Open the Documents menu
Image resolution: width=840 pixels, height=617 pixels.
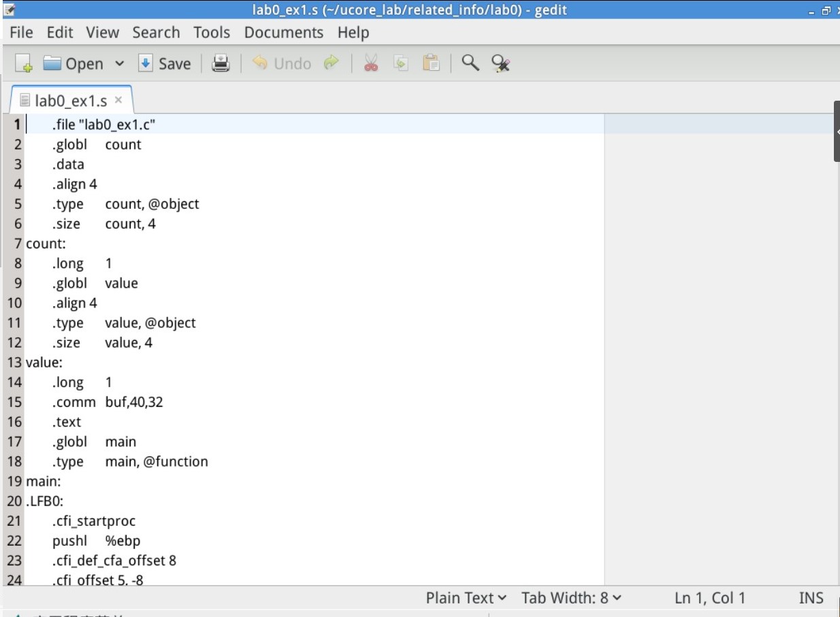point(283,33)
